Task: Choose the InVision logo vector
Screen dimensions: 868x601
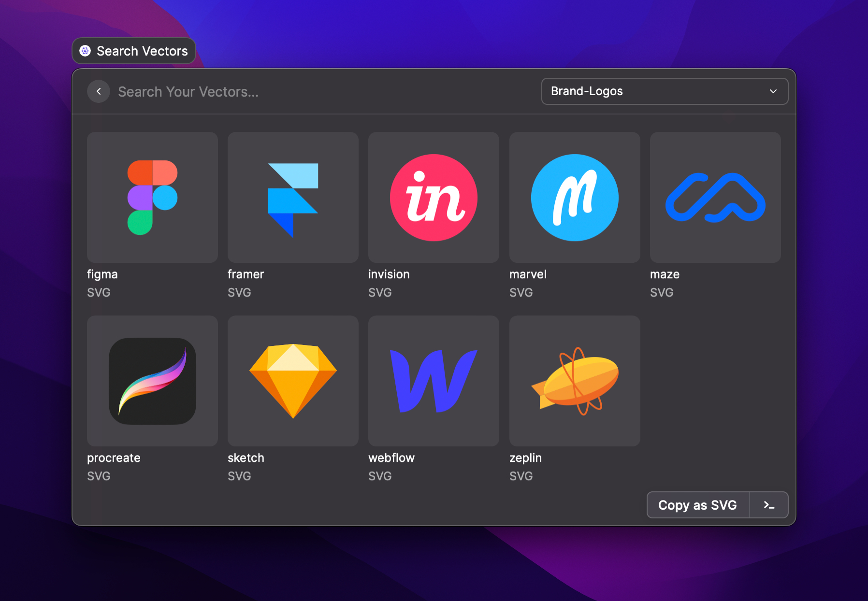Action: 434,198
